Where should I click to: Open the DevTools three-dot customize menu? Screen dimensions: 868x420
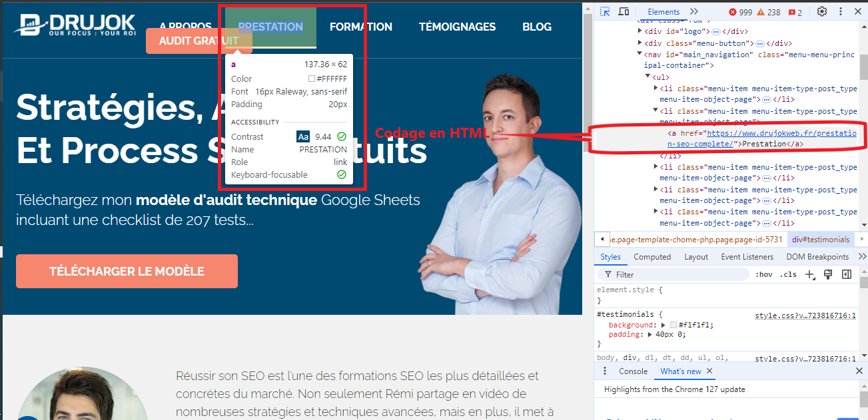point(840,11)
